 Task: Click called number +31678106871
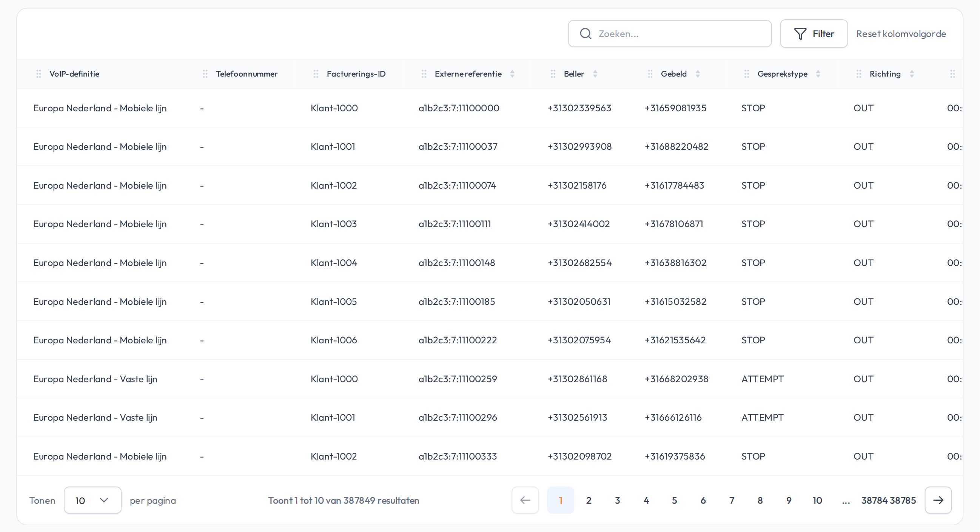click(674, 224)
